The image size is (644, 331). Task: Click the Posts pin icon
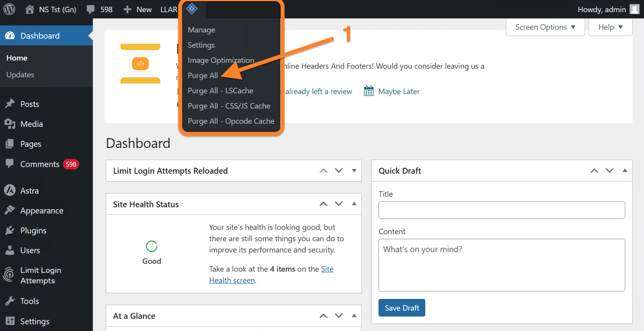pyautogui.click(x=10, y=104)
